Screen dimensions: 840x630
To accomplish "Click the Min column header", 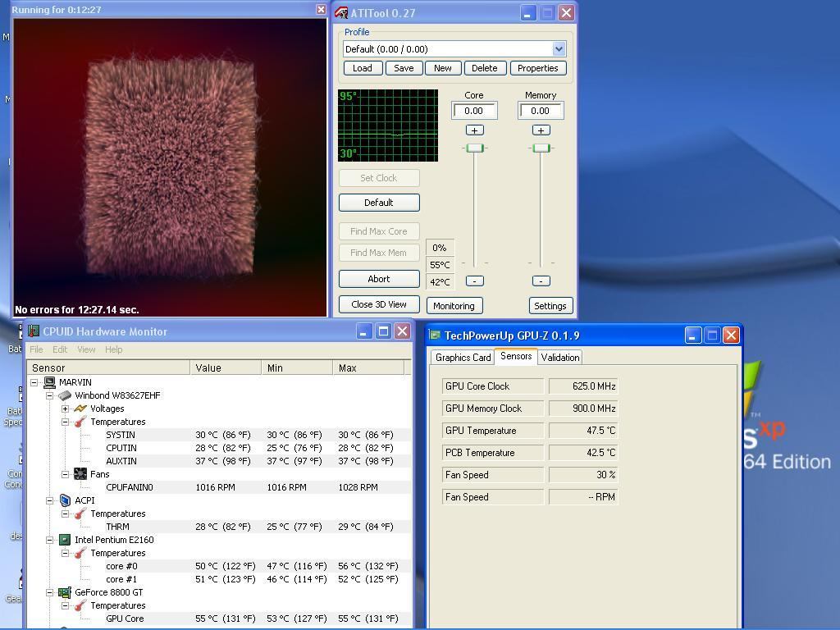I will click(297, 367).
